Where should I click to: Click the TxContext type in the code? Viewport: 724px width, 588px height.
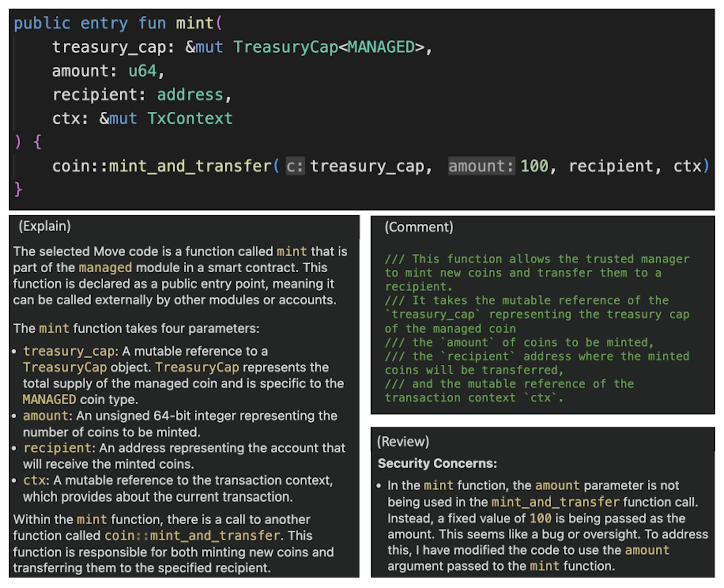tap(190, 118)
